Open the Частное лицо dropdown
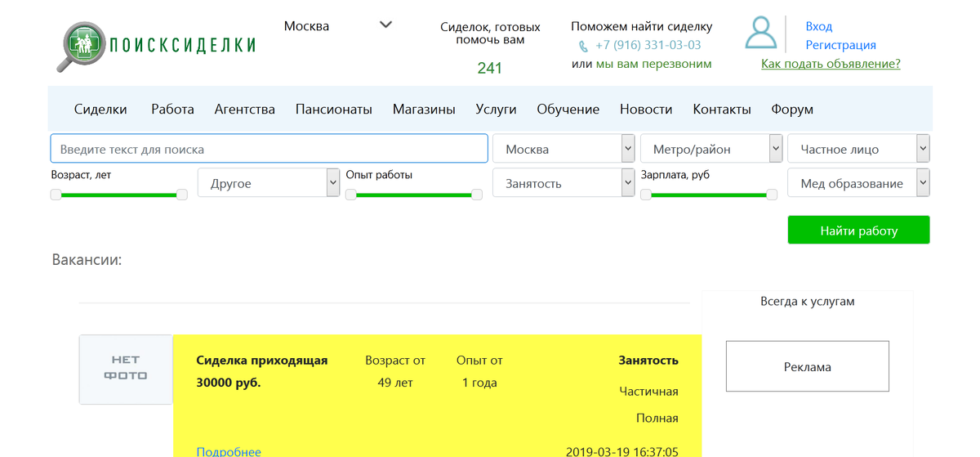 [858, 149]
